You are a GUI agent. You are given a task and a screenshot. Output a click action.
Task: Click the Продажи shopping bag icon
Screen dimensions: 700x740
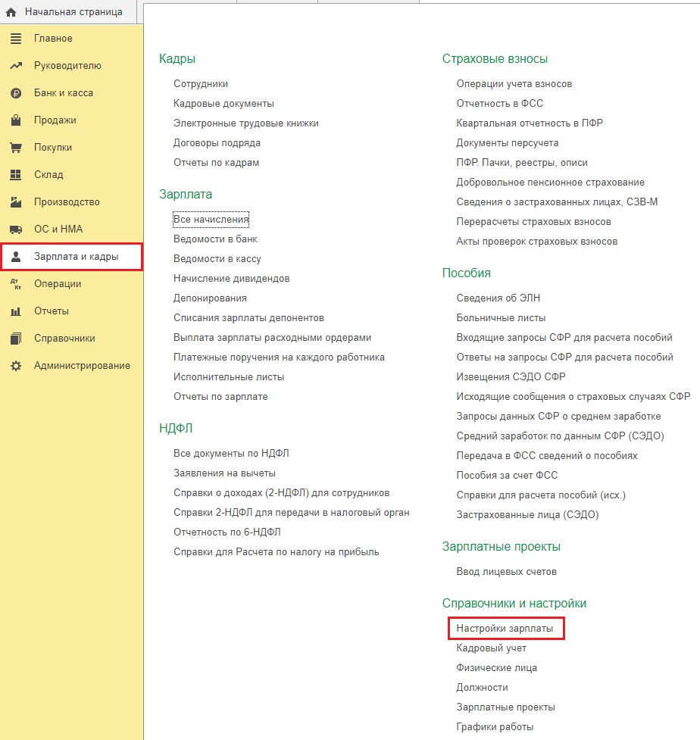click(x=16, y=120)
